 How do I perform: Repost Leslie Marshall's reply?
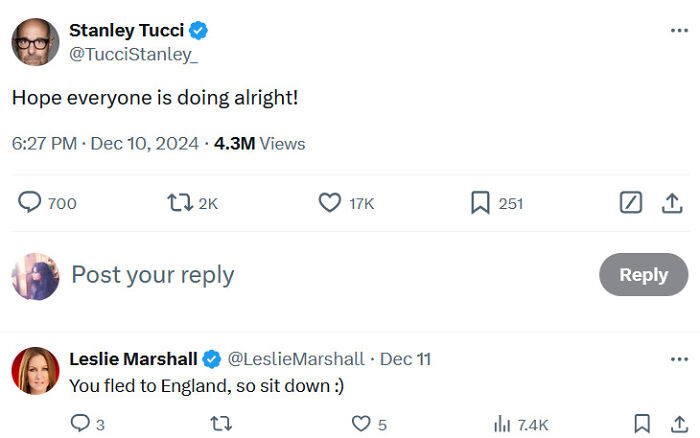[221, 424]
